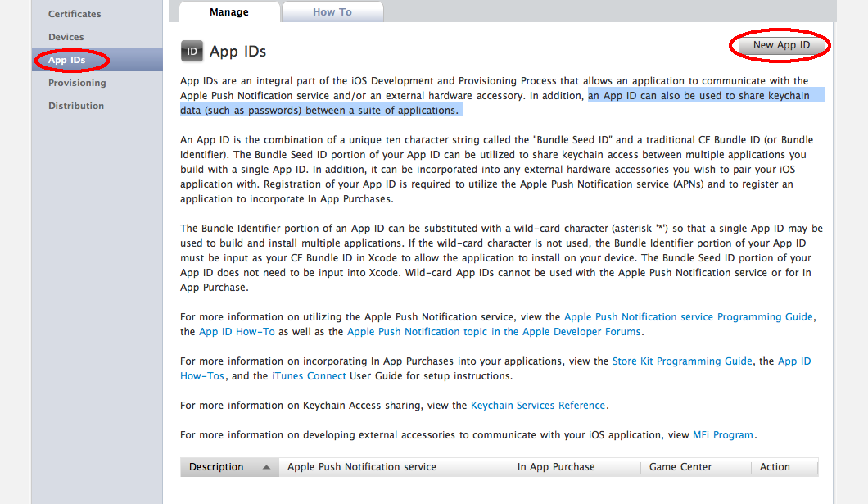This screenshot has height=504, width=868.
Task: Click the New App ID button
Action: point(781,45)
